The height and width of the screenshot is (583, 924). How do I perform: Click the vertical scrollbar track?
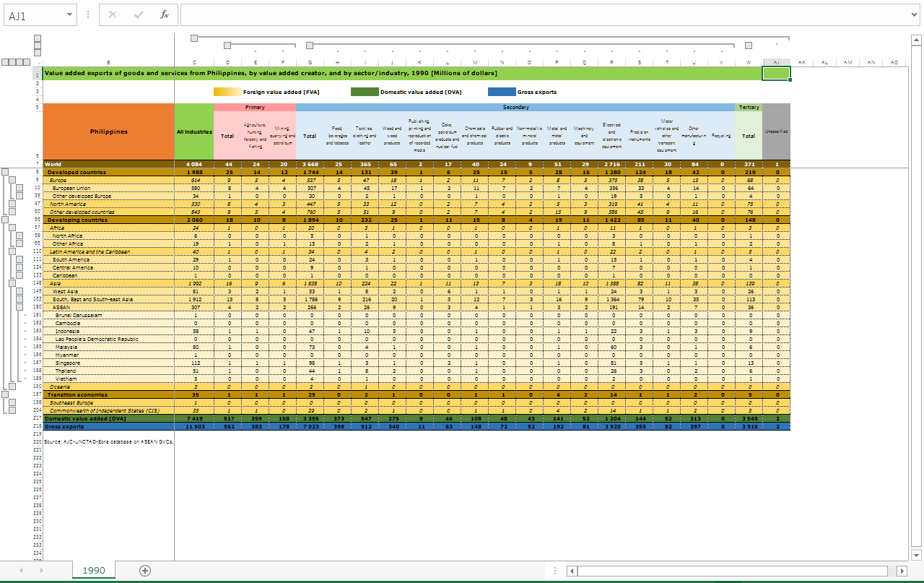click(916, 295)
